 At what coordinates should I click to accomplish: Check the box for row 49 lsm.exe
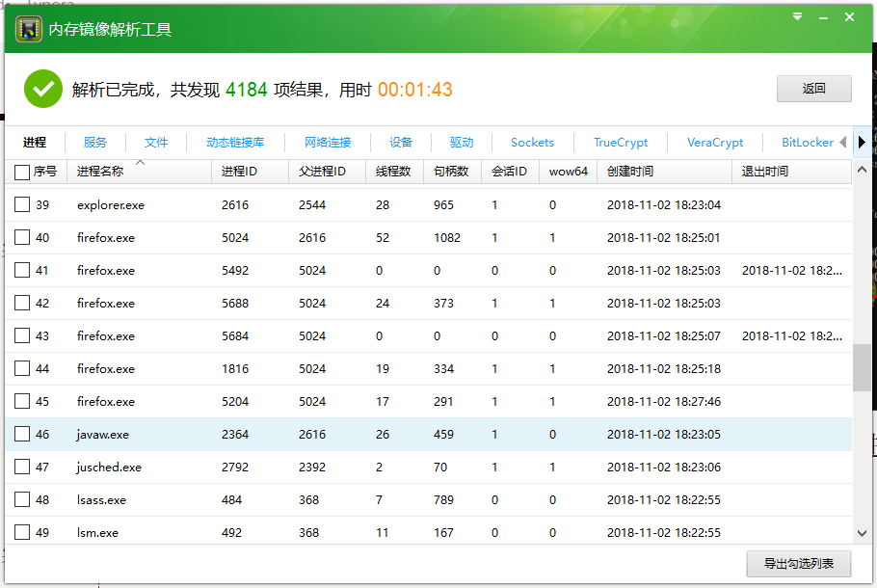click(22, 532)
